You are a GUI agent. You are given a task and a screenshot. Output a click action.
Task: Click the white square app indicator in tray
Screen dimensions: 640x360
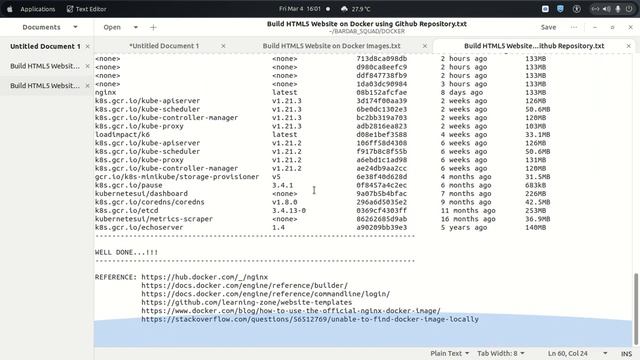545,9
